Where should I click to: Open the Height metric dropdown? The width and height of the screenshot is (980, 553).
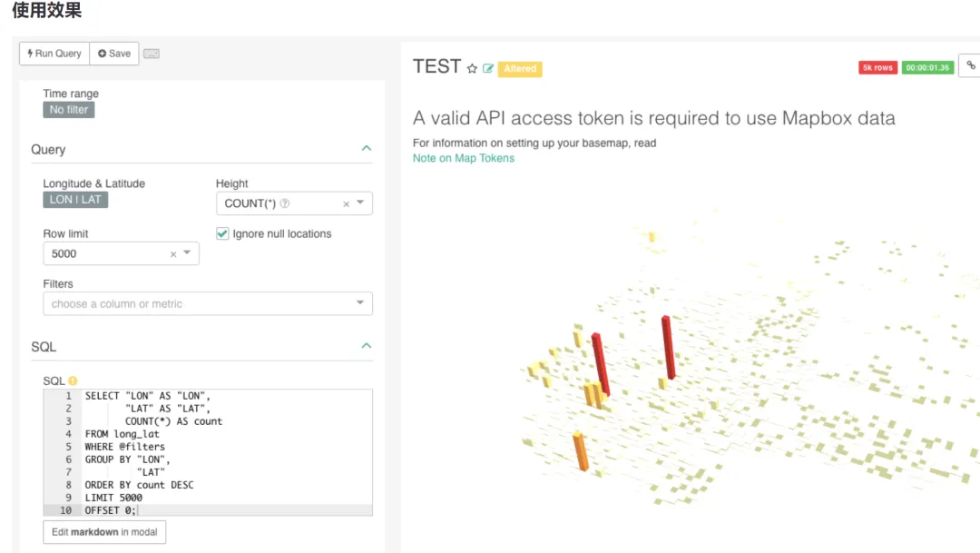click(360, 203)
